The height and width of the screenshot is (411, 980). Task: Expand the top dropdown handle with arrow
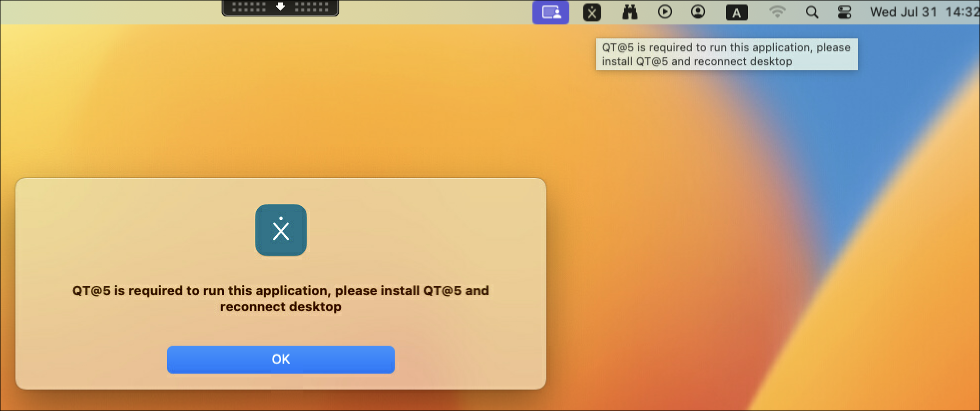pyautogui.click(x=280, y=7)
